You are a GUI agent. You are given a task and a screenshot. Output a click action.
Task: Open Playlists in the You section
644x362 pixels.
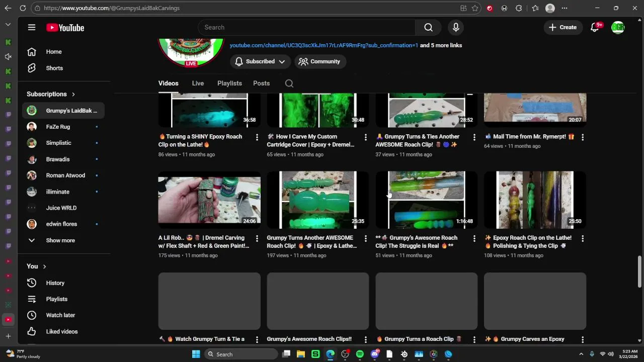63,299
